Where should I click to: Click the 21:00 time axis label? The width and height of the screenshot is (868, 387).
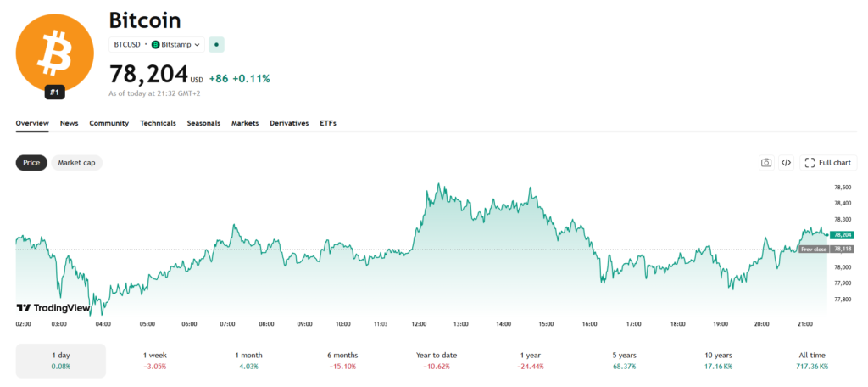pyautogui.click(x=804, y=324)
